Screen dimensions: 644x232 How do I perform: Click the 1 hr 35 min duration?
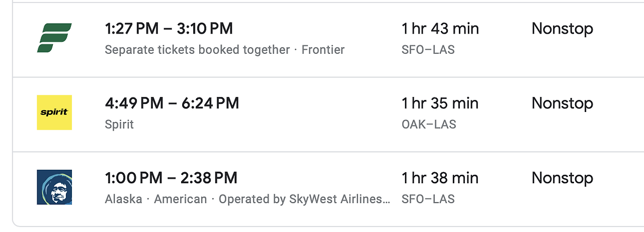tap(440, 103)
